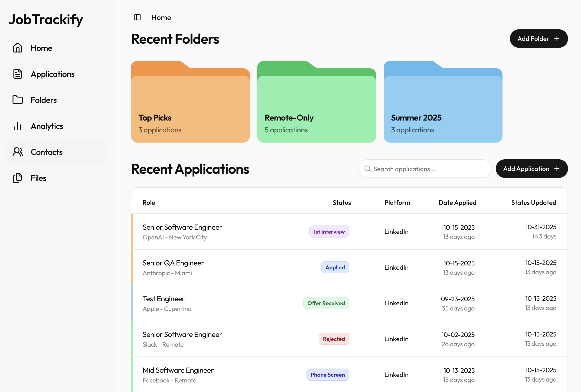Click the JobTrackify logo

tap(46, 20)
